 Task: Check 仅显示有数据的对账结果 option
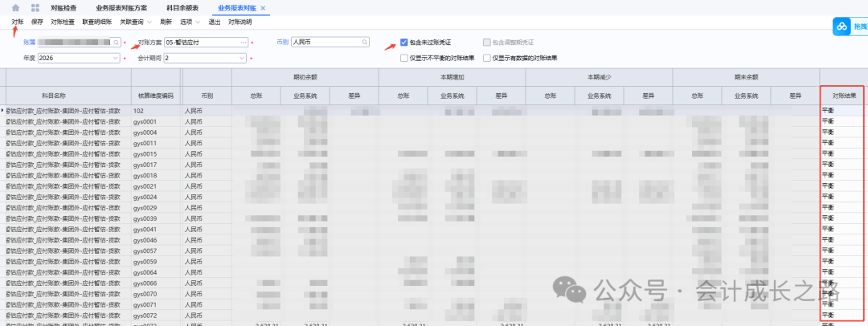coord(487,58)
